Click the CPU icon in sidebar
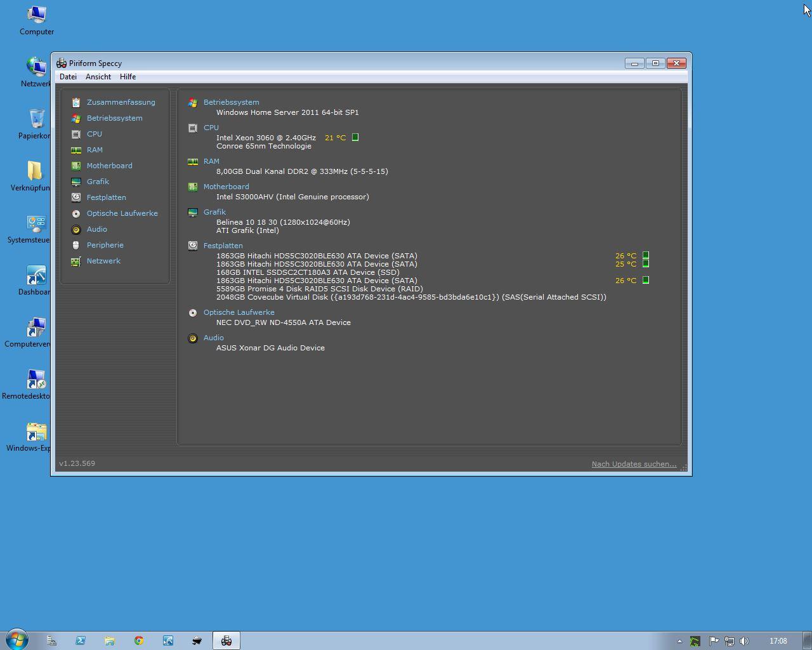The width and height of the screenshot is (812, 650). point(76,134)
